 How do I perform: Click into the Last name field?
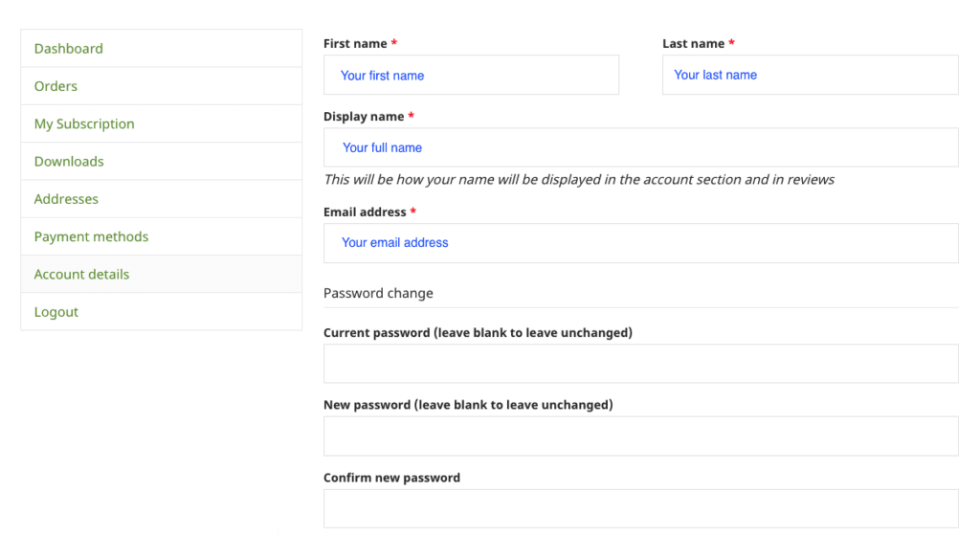click(810, 75)
